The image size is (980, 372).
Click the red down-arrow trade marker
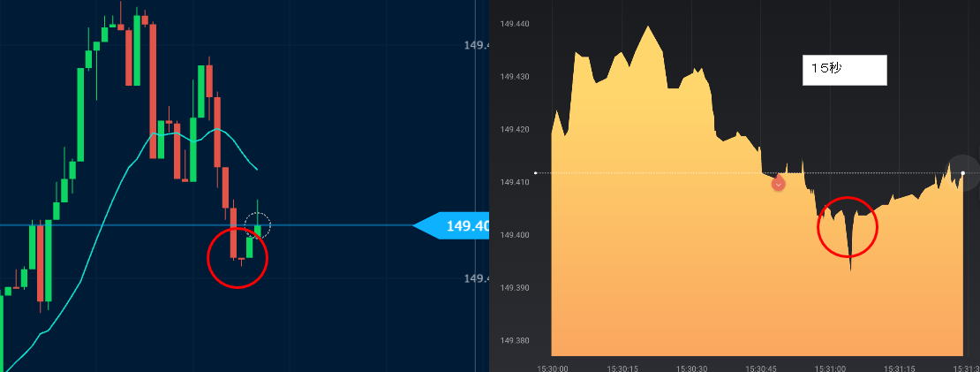pos(778,184)
